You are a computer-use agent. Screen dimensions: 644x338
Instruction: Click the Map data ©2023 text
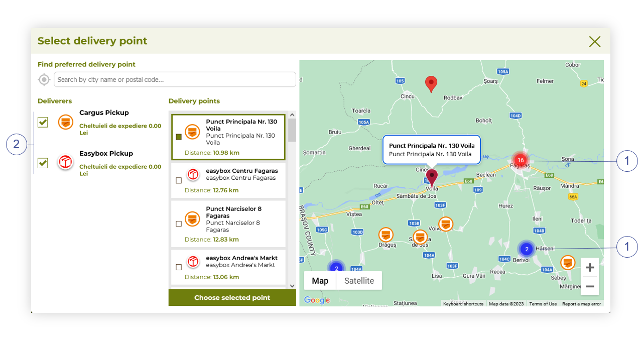tap(506, 304)
